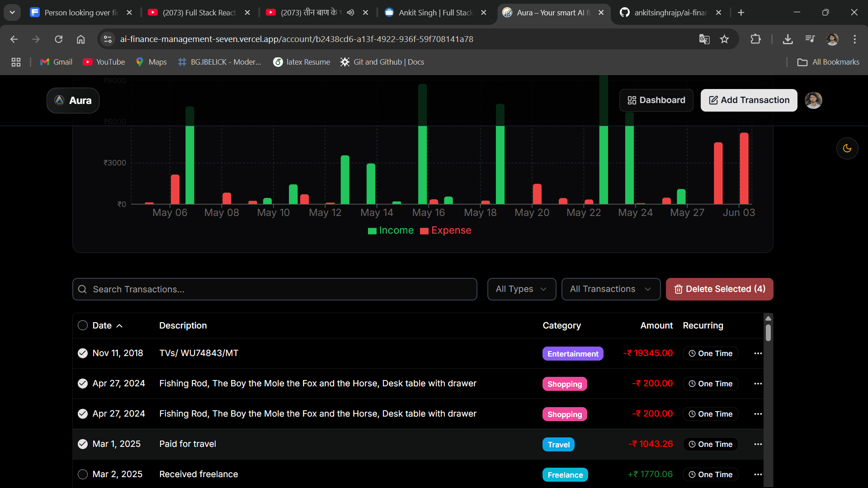This screenshot has height=488, width=868.
Task: Open tab search dropdown arrow
Action: pos(12,13)
